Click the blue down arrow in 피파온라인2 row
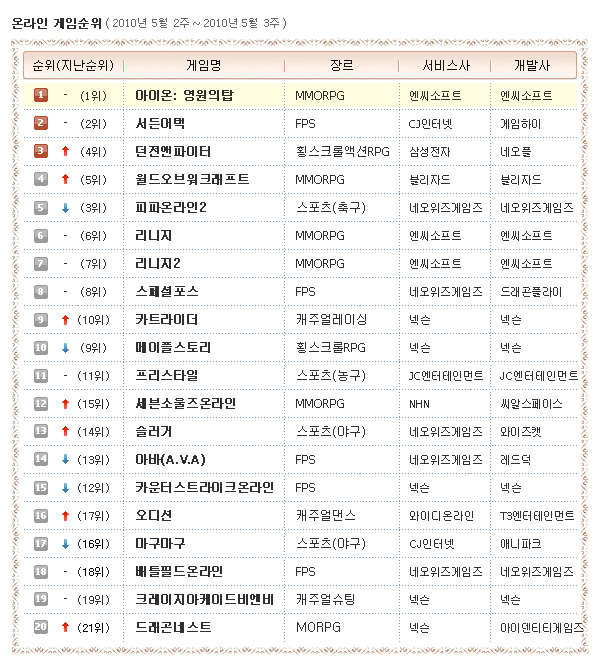 pos(65,208)
